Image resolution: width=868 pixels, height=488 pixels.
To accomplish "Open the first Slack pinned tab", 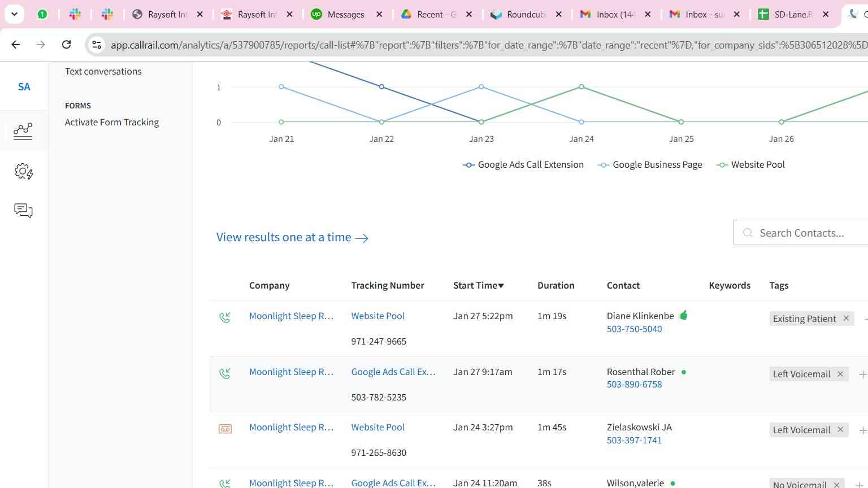I will 75,14.
